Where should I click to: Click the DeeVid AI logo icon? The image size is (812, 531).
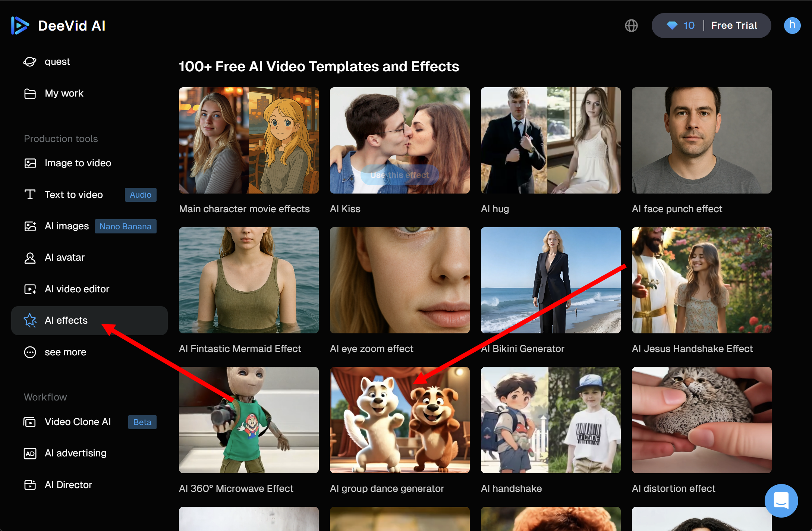click(20, 25)
